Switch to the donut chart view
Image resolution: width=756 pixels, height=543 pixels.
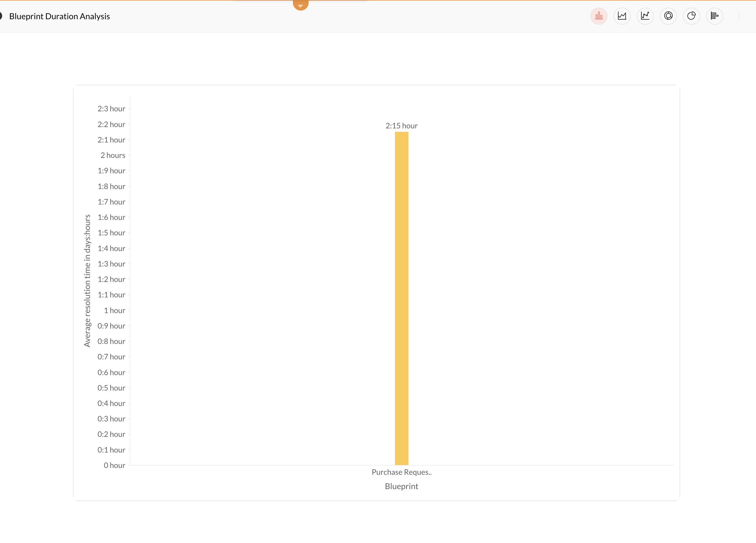(668, 16)
